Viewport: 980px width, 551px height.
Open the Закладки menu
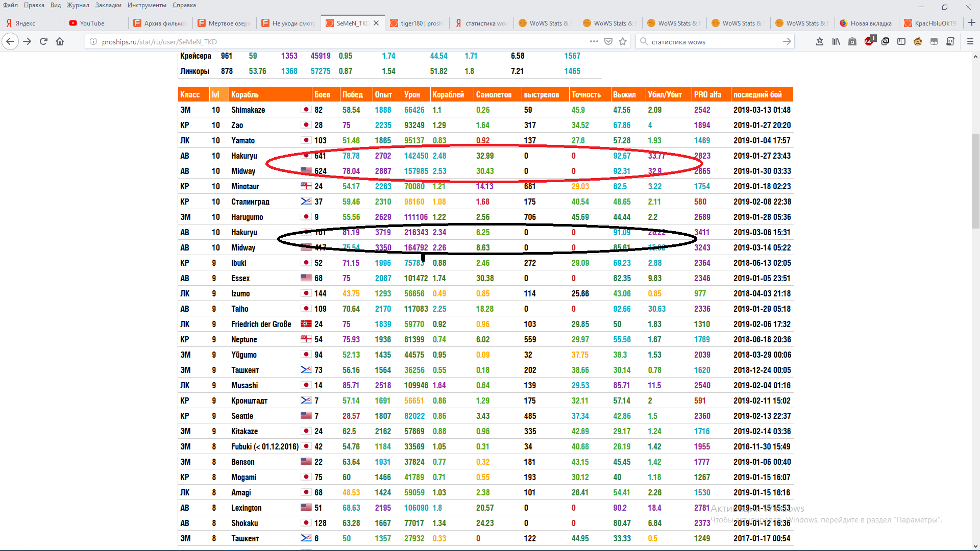point(108,5)
